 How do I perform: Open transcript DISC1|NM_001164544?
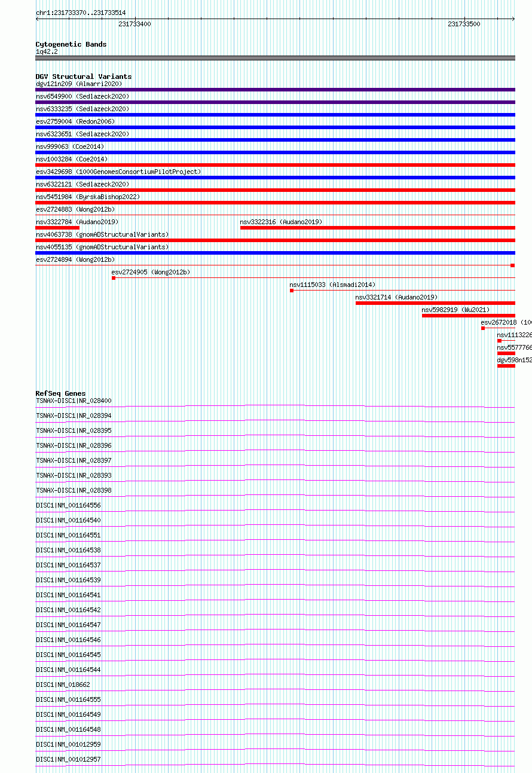point(68,670)
